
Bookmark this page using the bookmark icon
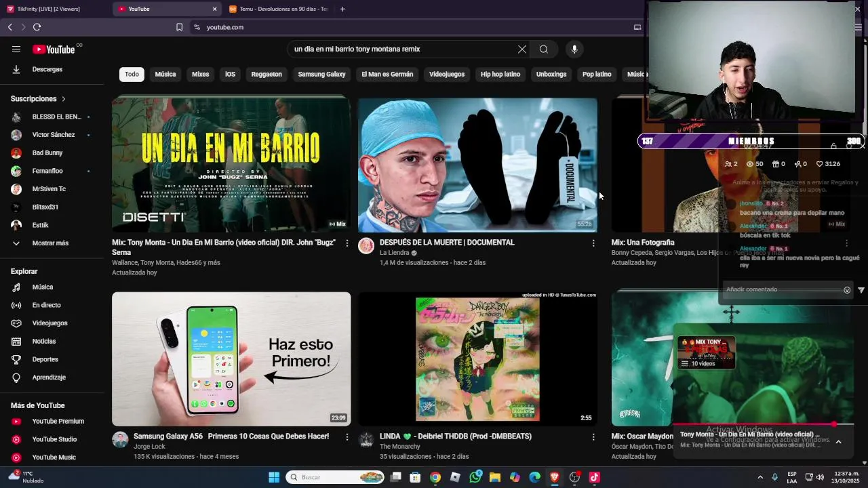click(179, 27)
